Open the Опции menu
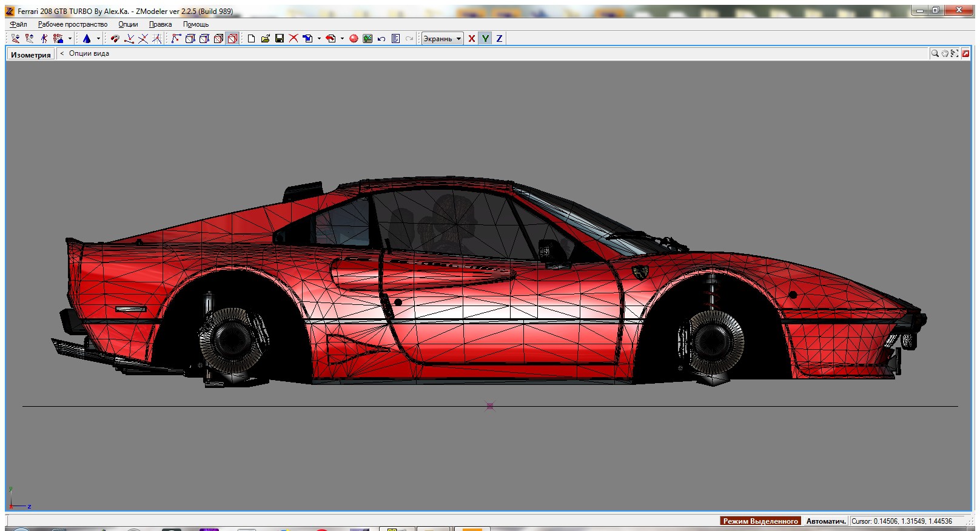Screen dimensions: 980x531 [128, 24]
